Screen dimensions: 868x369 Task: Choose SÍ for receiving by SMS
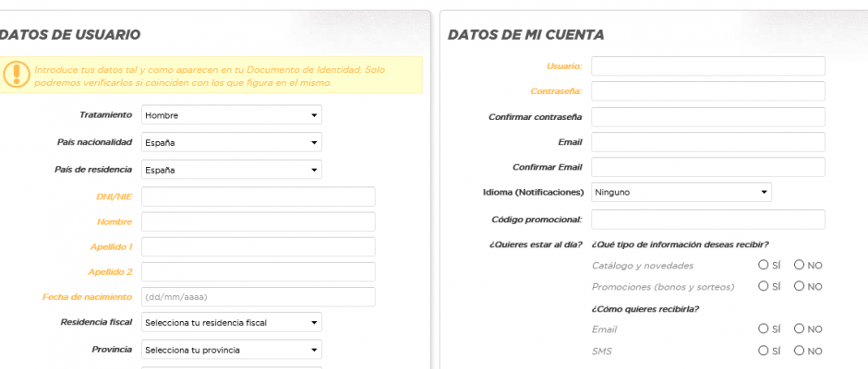pos(764,351)
